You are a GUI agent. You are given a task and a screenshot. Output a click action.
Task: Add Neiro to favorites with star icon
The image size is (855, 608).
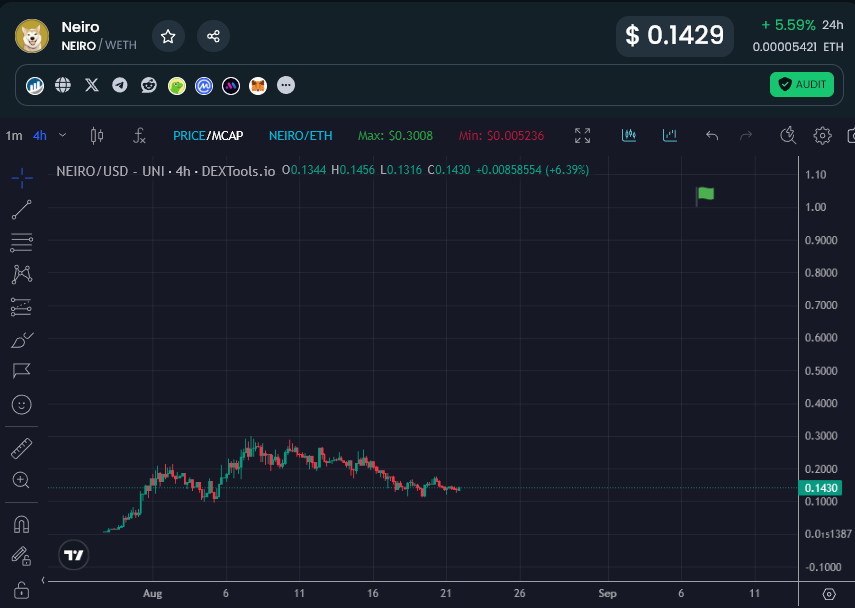pos(168,37)
